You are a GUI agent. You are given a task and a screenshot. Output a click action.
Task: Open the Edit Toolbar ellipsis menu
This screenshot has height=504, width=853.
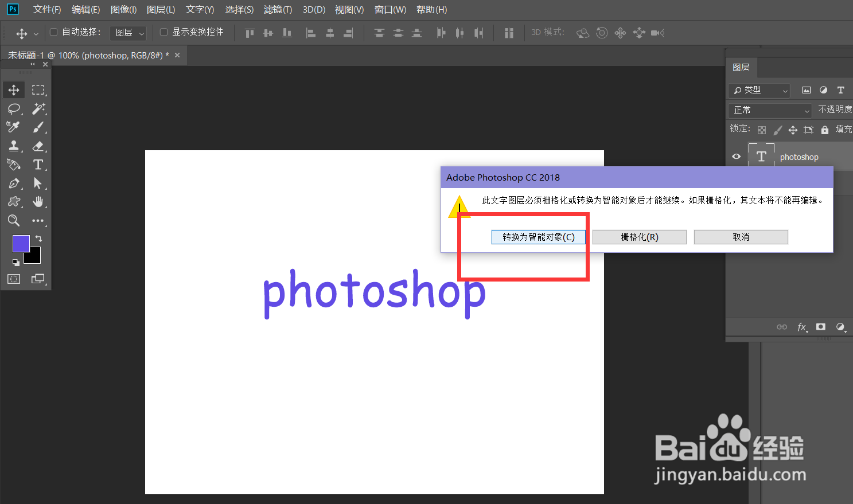coord(38,221)
